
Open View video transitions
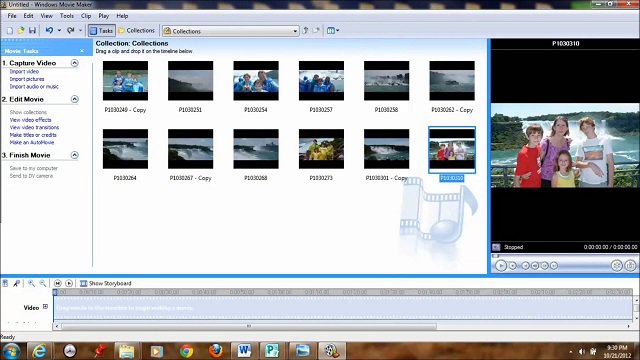(x=34, y=127)
